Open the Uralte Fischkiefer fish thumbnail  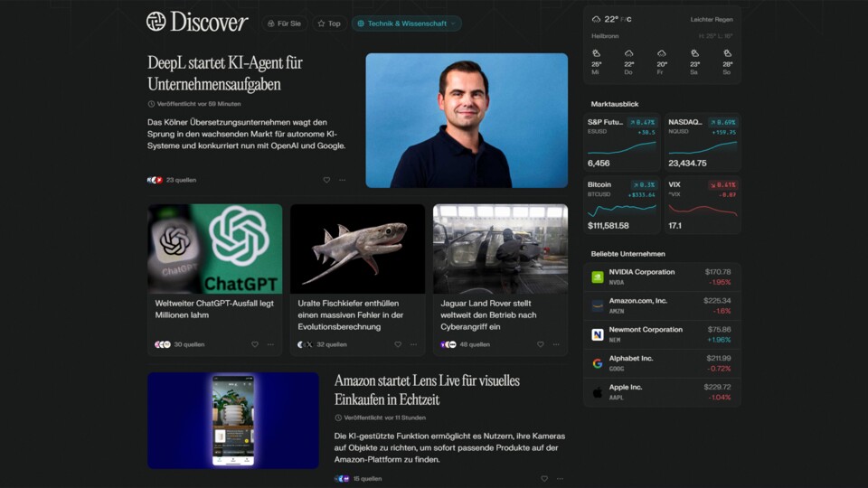point(358,249)
